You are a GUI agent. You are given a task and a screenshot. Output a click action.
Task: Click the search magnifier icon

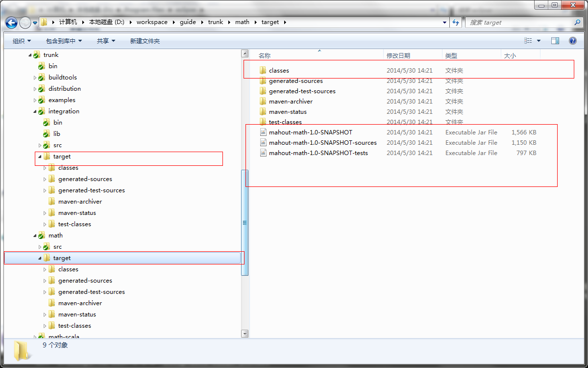click(x=577, y=23)
